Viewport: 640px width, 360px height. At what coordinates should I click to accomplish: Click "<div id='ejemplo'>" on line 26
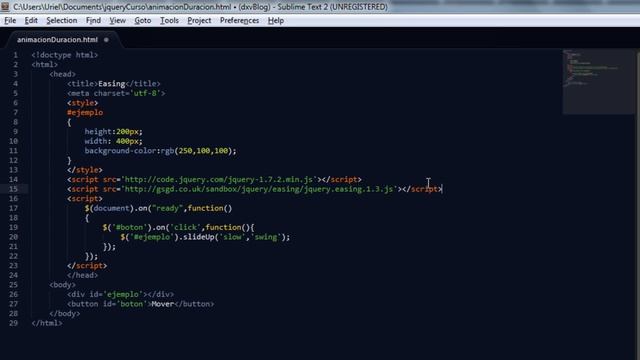pyautogui.click(x=107, y=294)
